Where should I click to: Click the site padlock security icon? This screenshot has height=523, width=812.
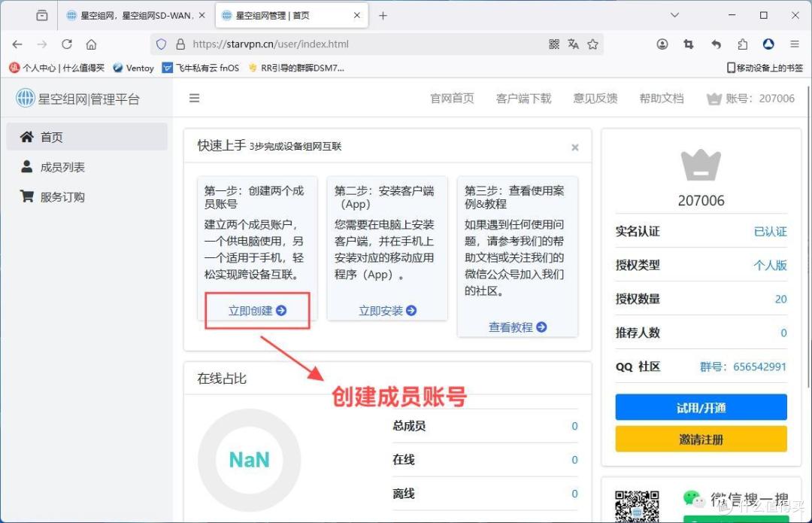[x=180, y=44]
